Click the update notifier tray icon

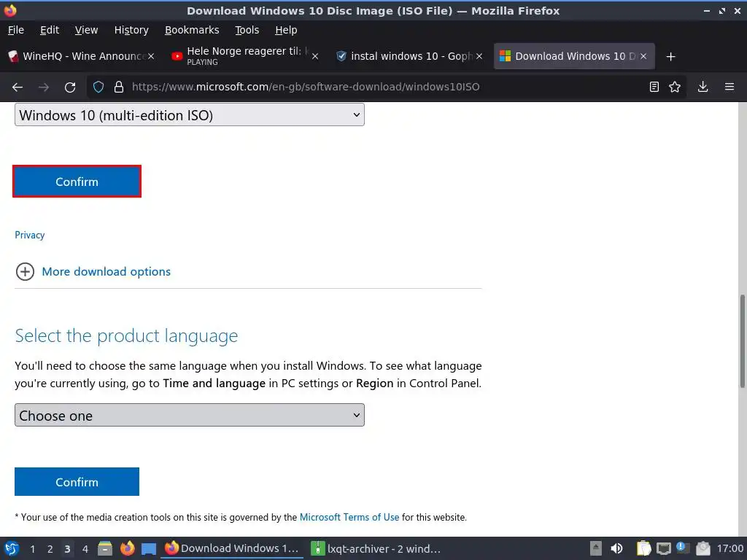tap(683, 548)
